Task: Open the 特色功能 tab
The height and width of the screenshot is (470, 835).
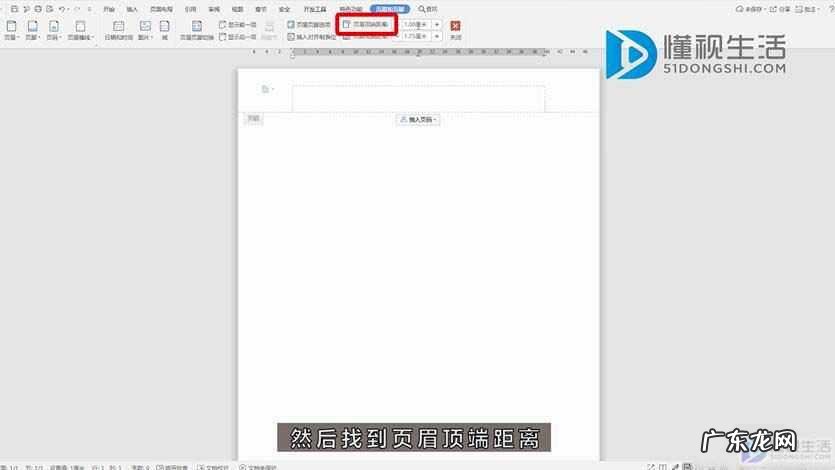Action: [x=350, y=10]
